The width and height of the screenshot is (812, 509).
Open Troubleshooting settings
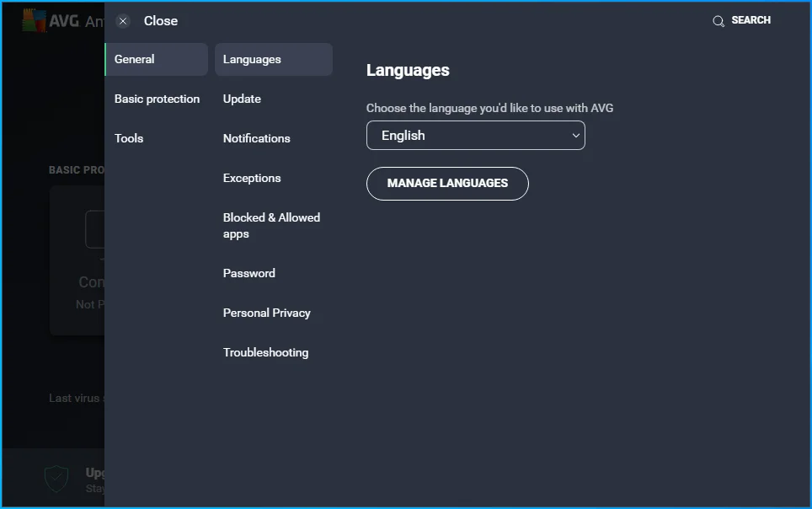click(x=265, y=352)
